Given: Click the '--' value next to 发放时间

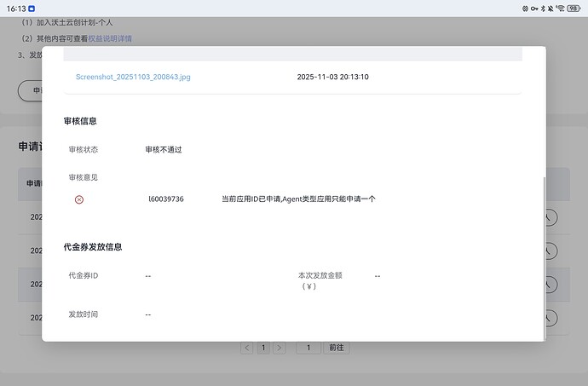Looking at the screenshot, I should coord(148,314).
